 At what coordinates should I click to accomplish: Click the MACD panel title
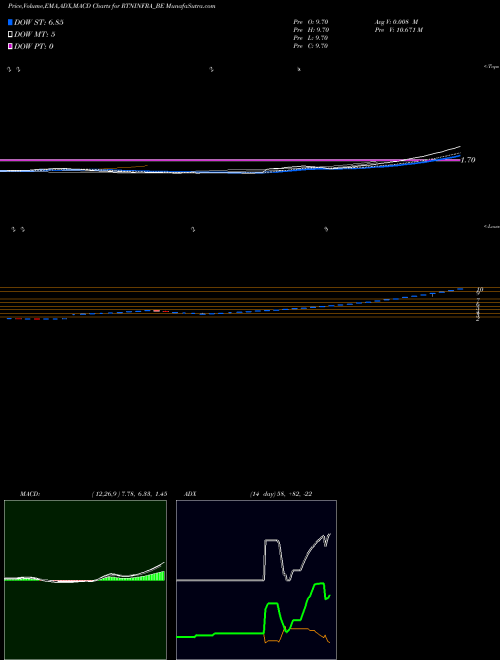30,494
